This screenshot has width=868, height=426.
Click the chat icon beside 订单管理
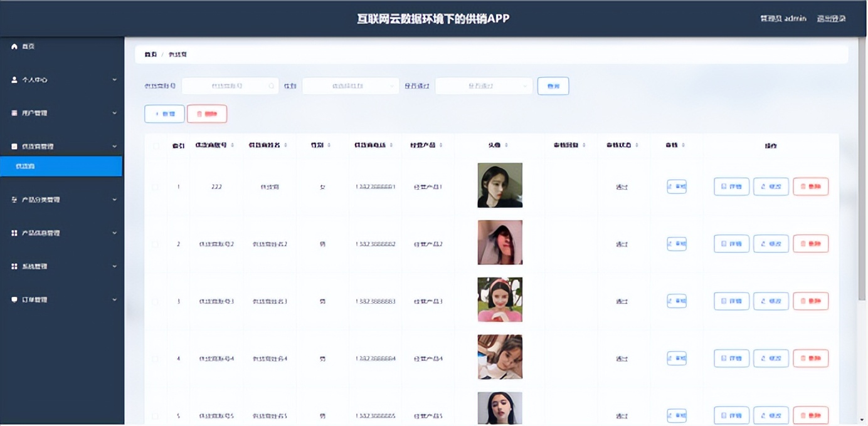14,299
